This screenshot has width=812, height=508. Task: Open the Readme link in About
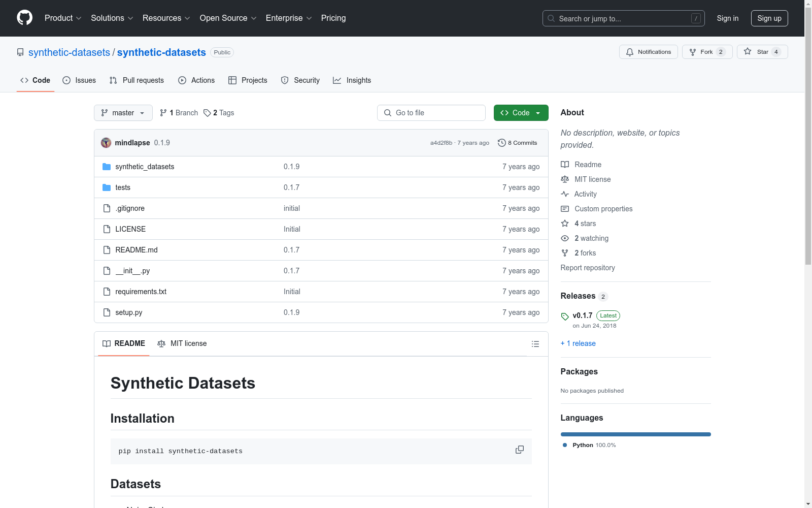[x=581, y=165]
